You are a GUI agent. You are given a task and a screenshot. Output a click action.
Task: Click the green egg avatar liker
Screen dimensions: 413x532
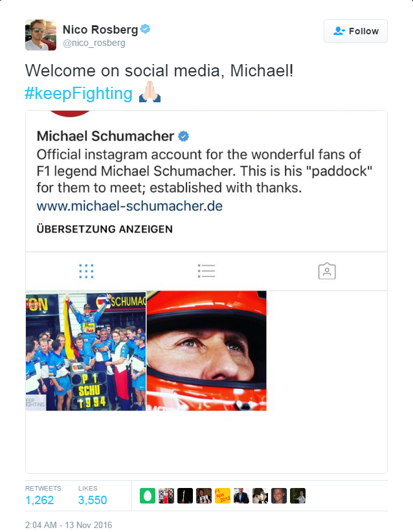148,496
